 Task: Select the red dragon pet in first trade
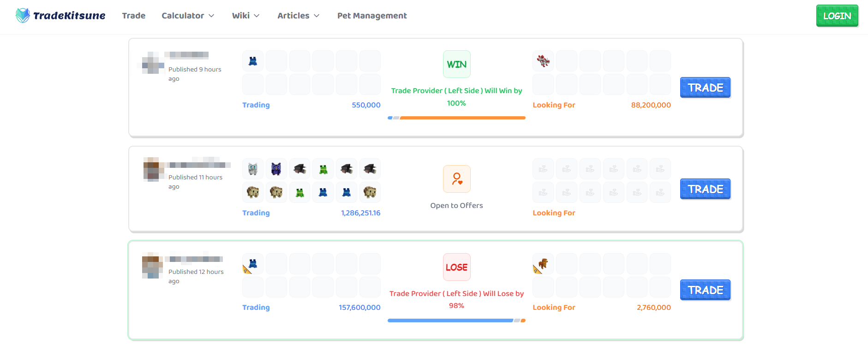[543, 61]
